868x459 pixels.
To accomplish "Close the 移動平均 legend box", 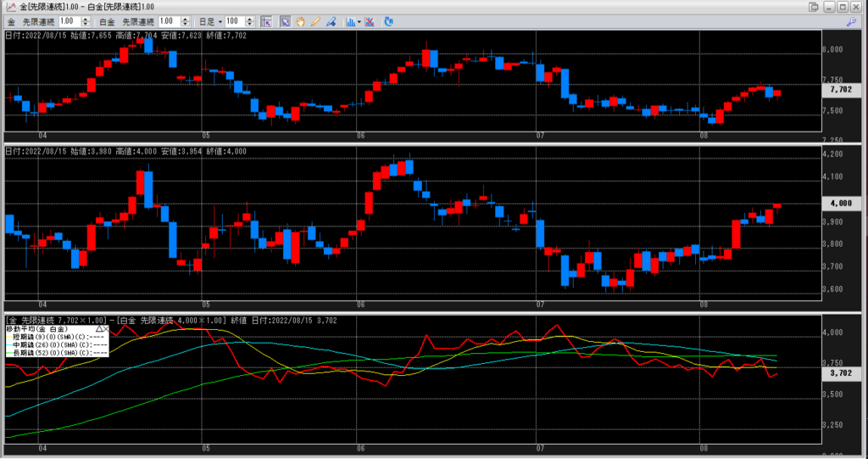I will 106,327.
